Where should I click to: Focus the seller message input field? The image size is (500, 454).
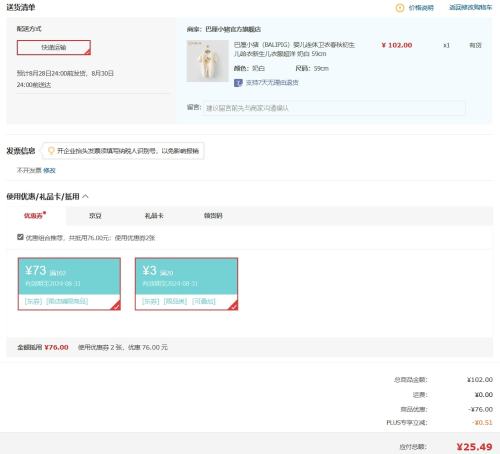pos(334,108)
